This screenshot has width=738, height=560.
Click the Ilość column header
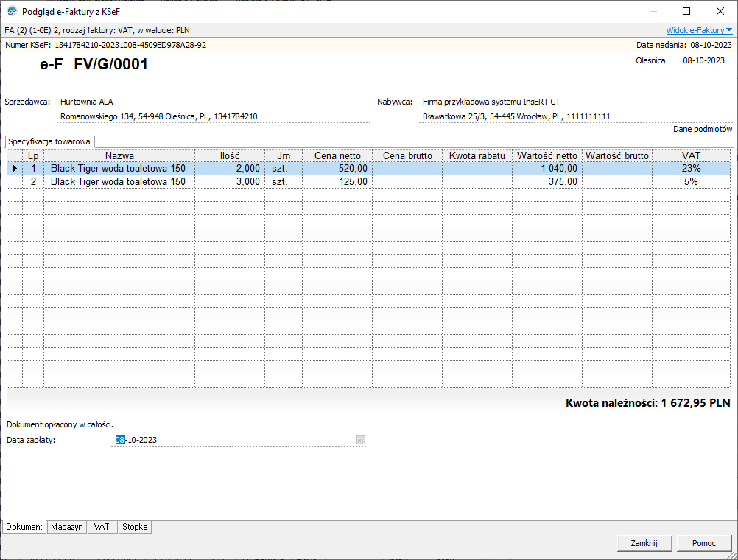pos(230,155)
